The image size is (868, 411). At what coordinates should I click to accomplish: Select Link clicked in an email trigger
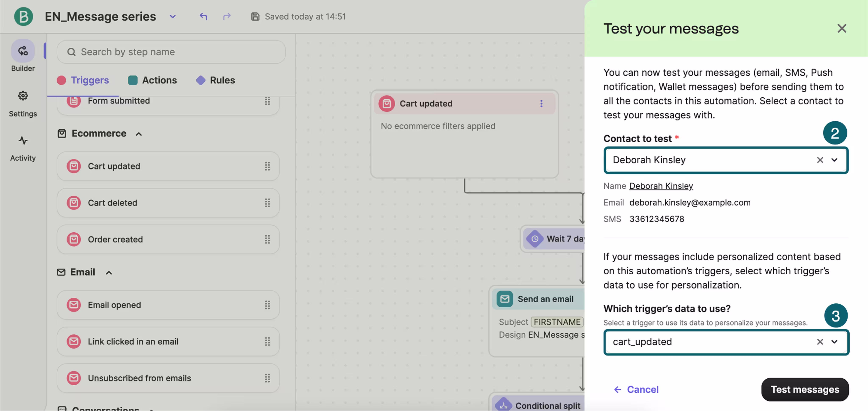click(x=168, y=342)
